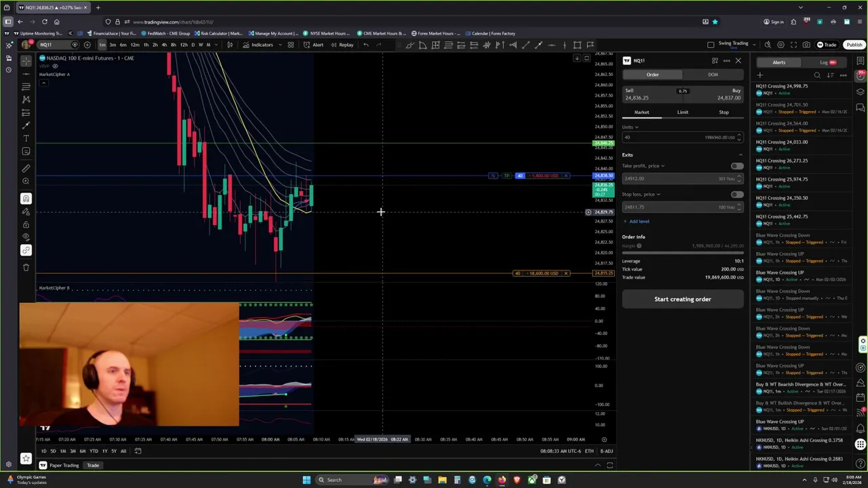Viewport: 868px width, 488px height.
Task: Open Take profit, price dropdown
Action: point(643,166)
